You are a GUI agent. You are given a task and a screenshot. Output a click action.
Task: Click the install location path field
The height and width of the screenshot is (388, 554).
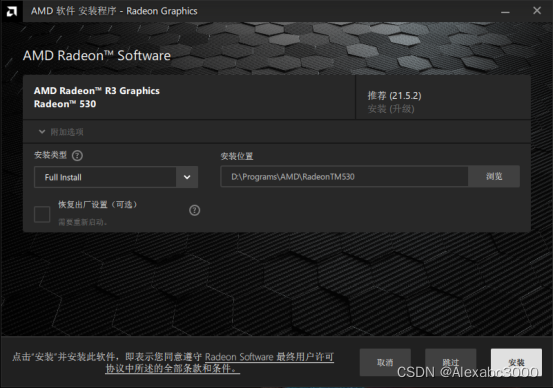(x=344, y=176)
